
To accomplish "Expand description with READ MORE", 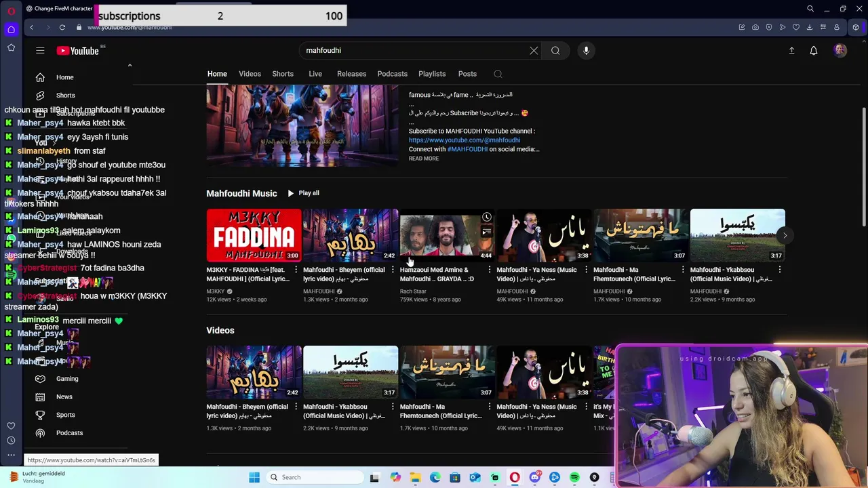I will click(424, 159).
